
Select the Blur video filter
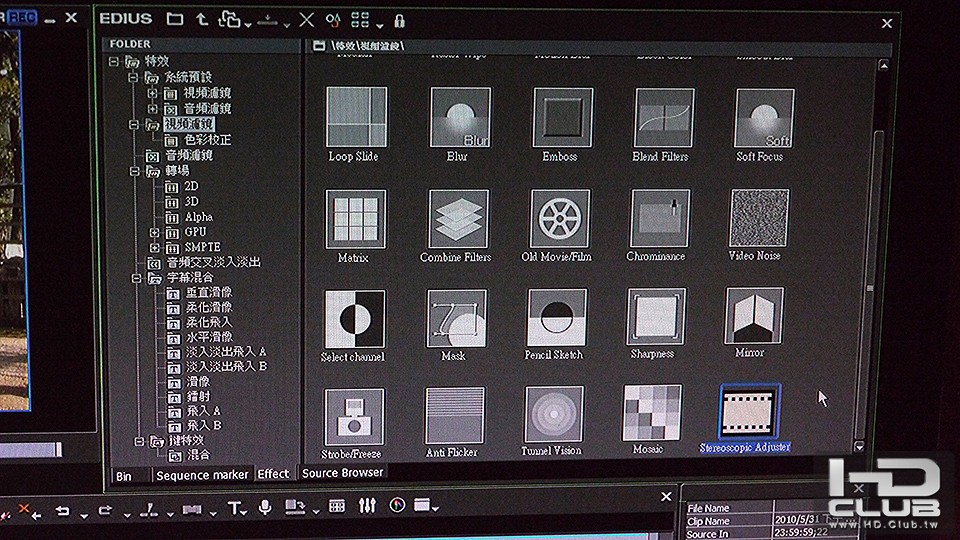point(459,118)
